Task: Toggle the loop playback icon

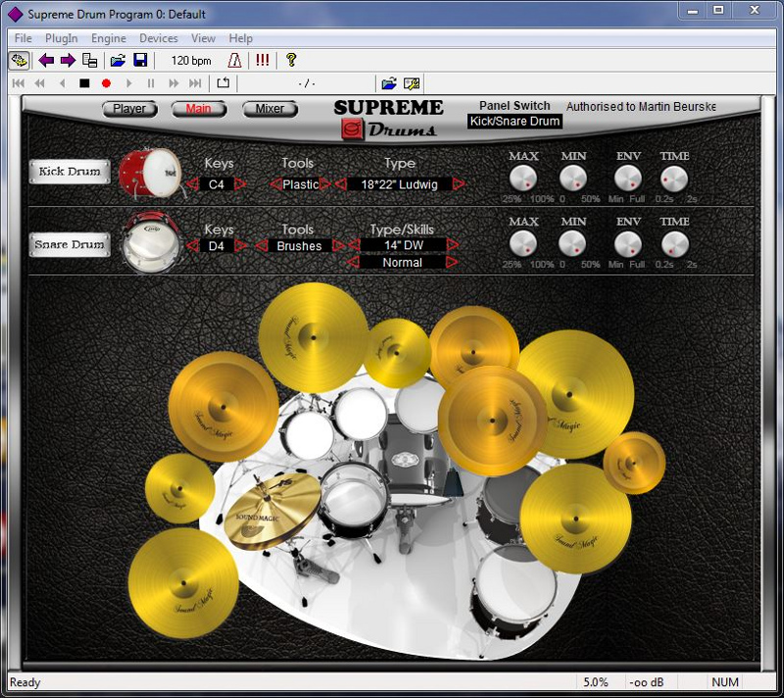Action: (x=223, y=83)
